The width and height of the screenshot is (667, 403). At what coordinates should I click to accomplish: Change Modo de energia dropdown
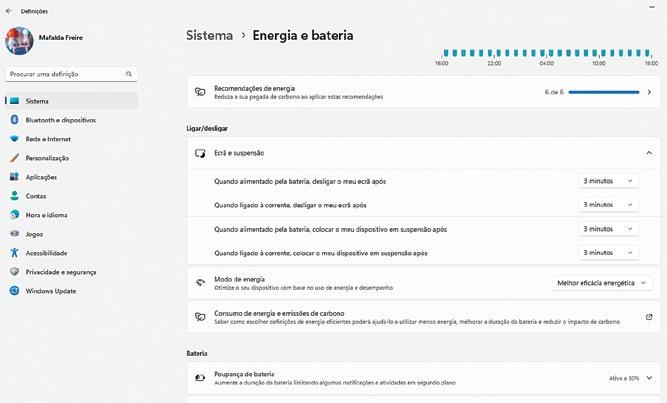click(x=602, y=283)
